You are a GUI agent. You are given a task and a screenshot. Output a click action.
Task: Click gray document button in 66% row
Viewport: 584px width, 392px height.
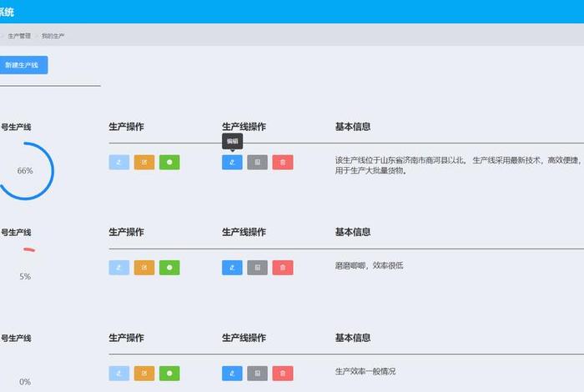click(x=257, y=163)
